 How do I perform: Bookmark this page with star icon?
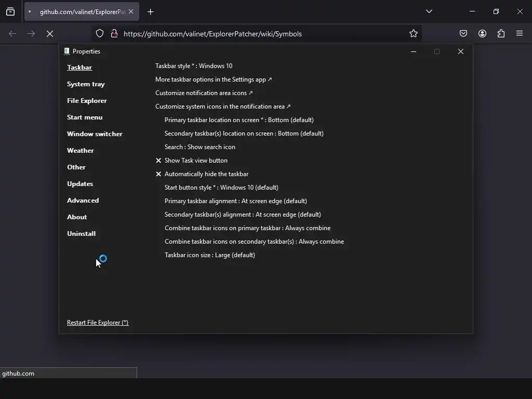[x=413, y=34]
